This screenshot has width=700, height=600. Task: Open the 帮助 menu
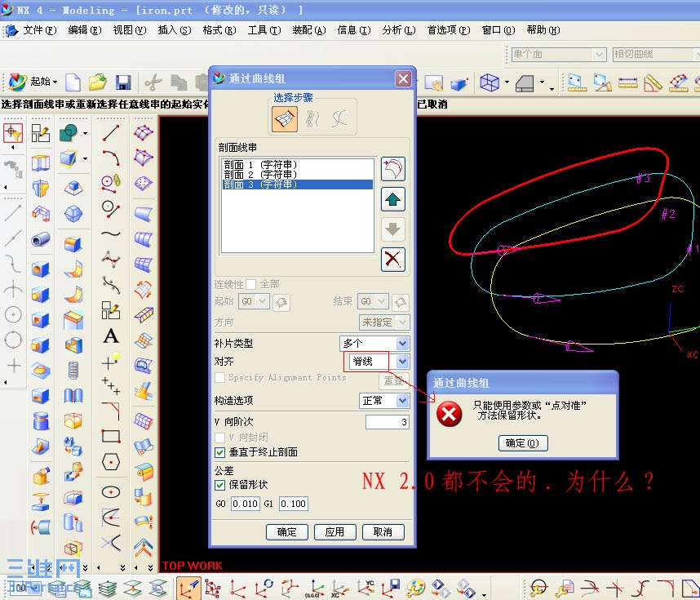tap(543, 30)
